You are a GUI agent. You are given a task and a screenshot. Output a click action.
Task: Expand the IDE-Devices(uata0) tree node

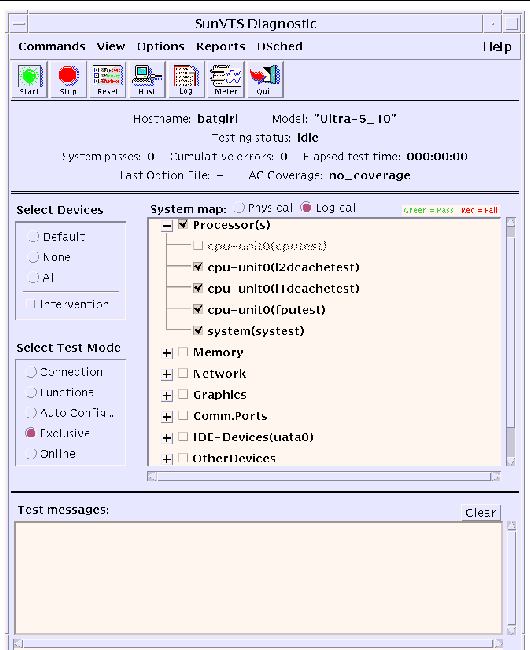coord(167,438)
